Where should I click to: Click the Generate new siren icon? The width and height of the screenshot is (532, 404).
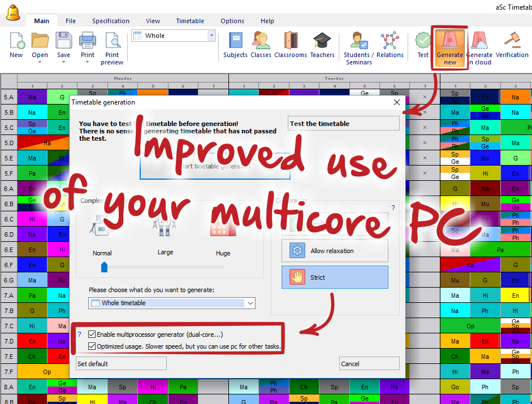(x=449, y=41)
